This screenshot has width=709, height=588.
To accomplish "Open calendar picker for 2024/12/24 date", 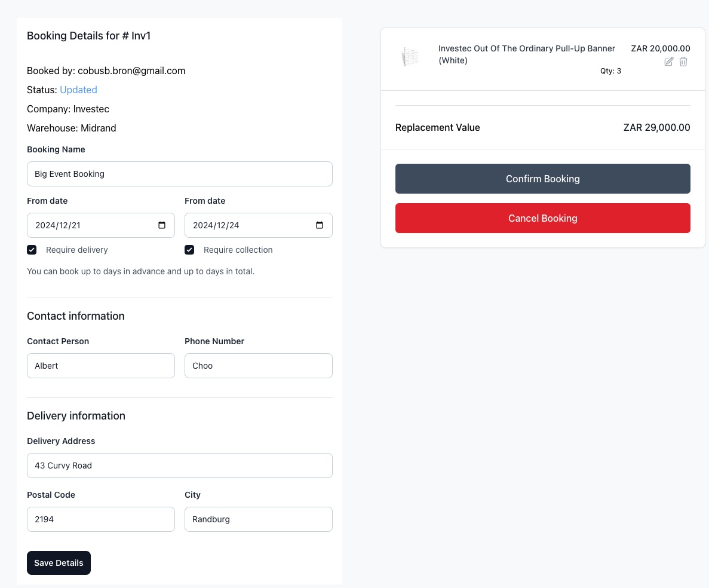I will [320, 225].
